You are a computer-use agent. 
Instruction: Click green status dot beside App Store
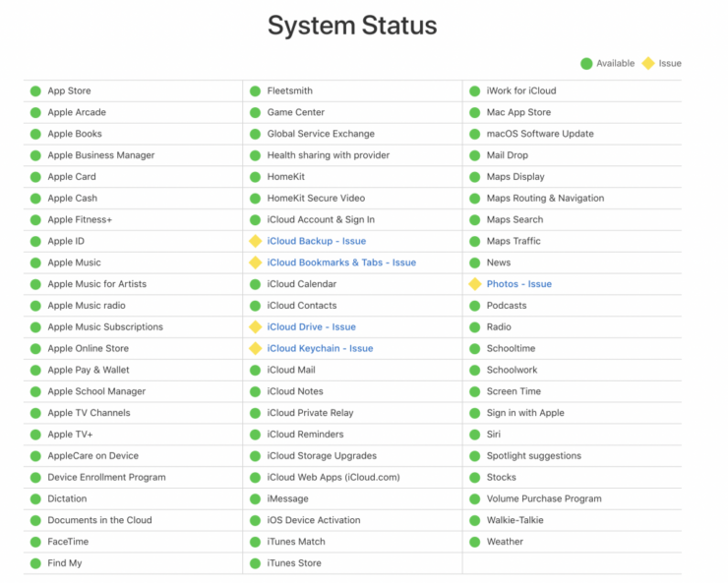(35, 91)
